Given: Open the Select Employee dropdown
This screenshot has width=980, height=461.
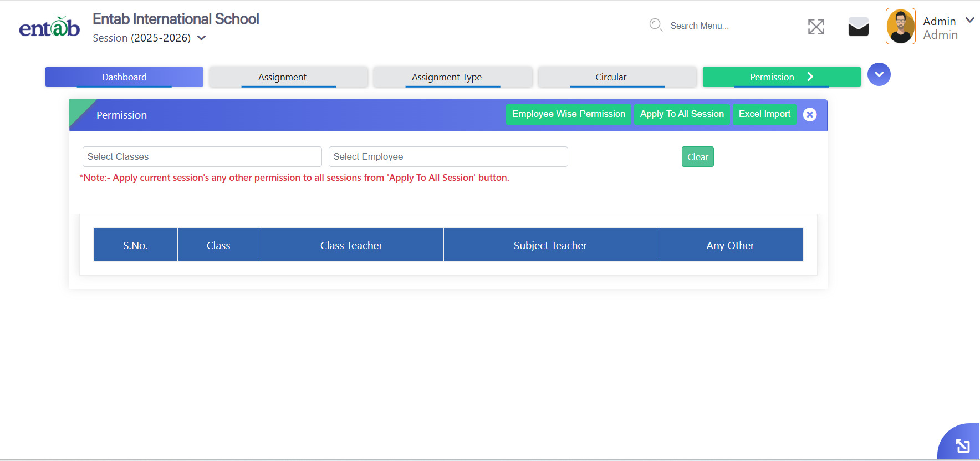Looking at the screenshot, I should [x=448, y=157].
